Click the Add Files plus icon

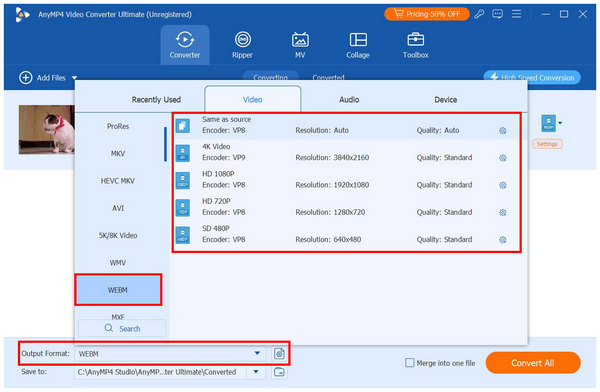pyautogui.click(x=26, y=78)
